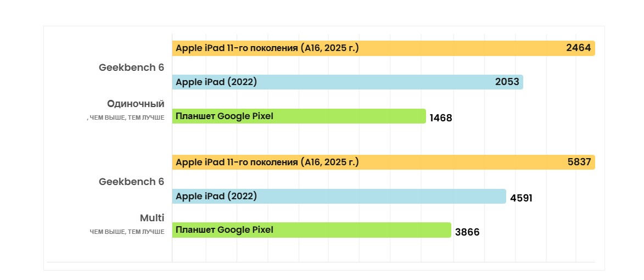Click the 3866 score value
This screenshot has width=644, height=280.
(467, 232)
